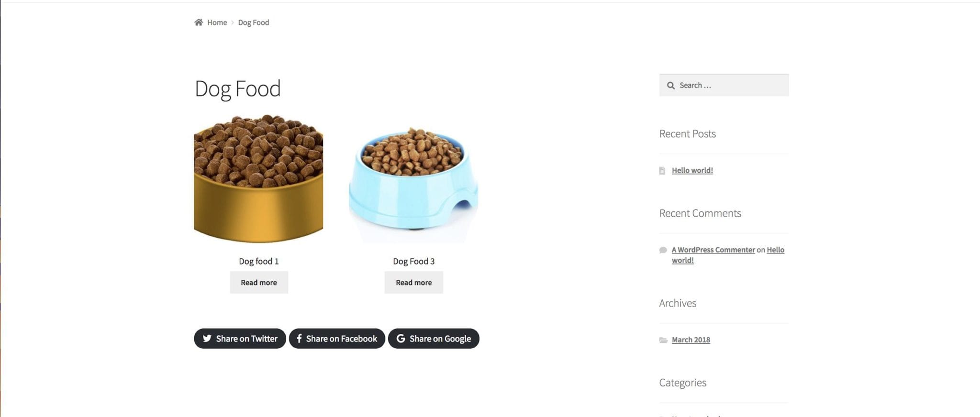Open the golden bowl product image
This screenshot has width=980, height=417.
click(258, 178)
